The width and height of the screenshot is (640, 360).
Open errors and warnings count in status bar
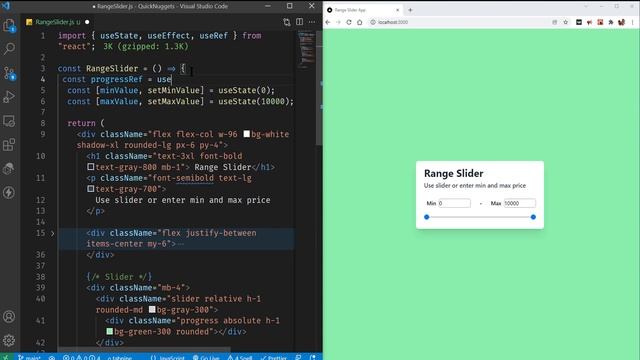click(81, 357)
